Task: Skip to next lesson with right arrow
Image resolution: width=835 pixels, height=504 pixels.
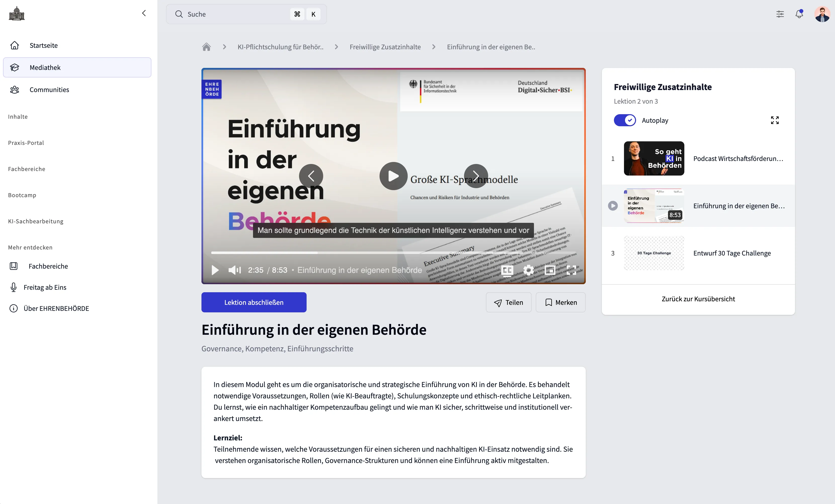Action: pos(476,176)
